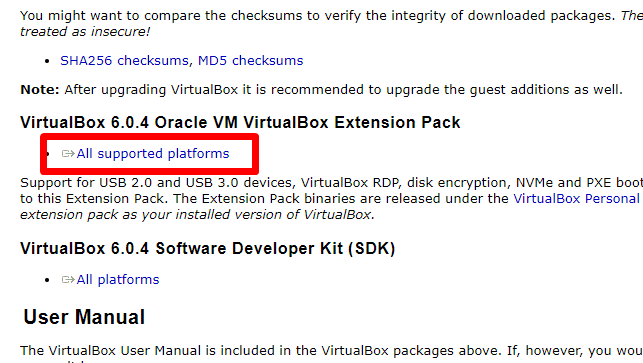Click external-link arrow icon before All platforms
The image size is (643, 363).
tap(68, 280)
